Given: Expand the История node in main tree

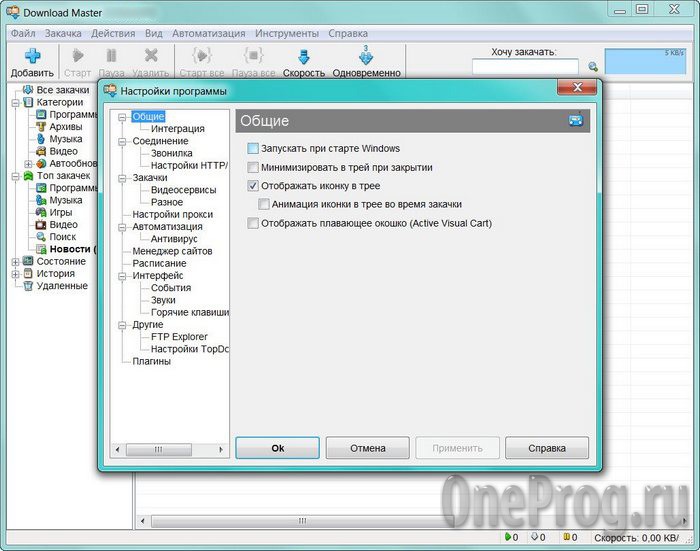Looking at the screenshot, I should [x=15, y=274].
